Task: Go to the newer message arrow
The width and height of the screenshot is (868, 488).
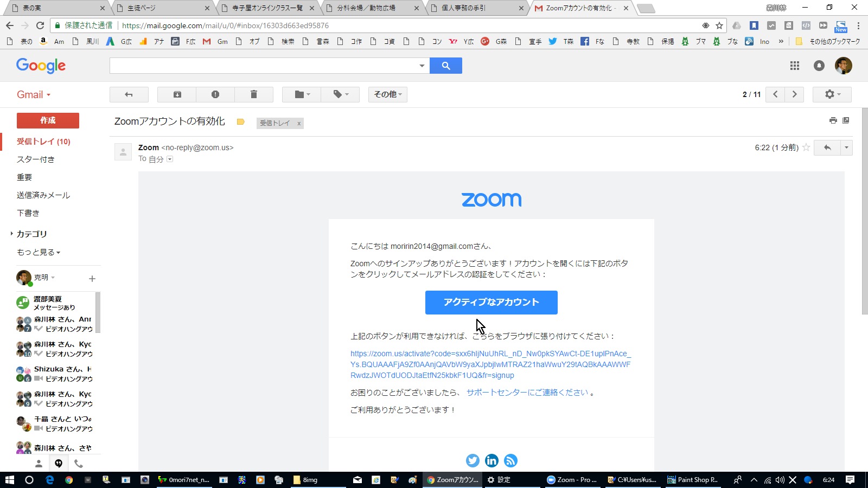Action: 775,94
